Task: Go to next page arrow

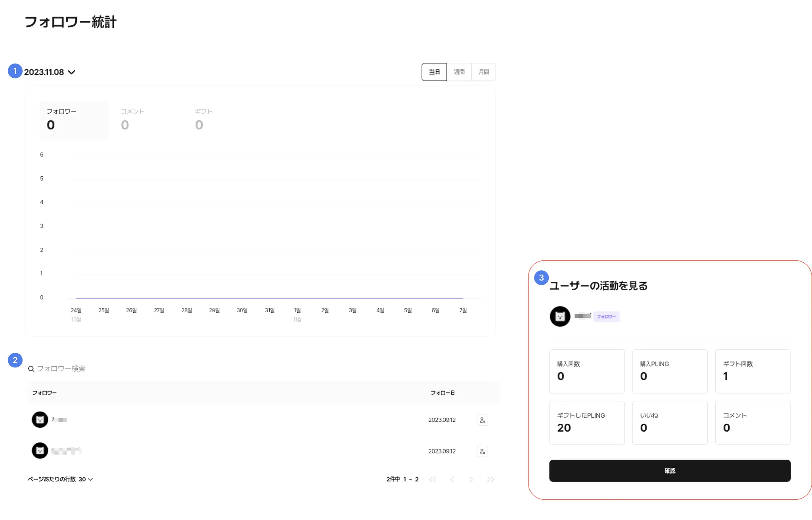Action: coord(471,480)
